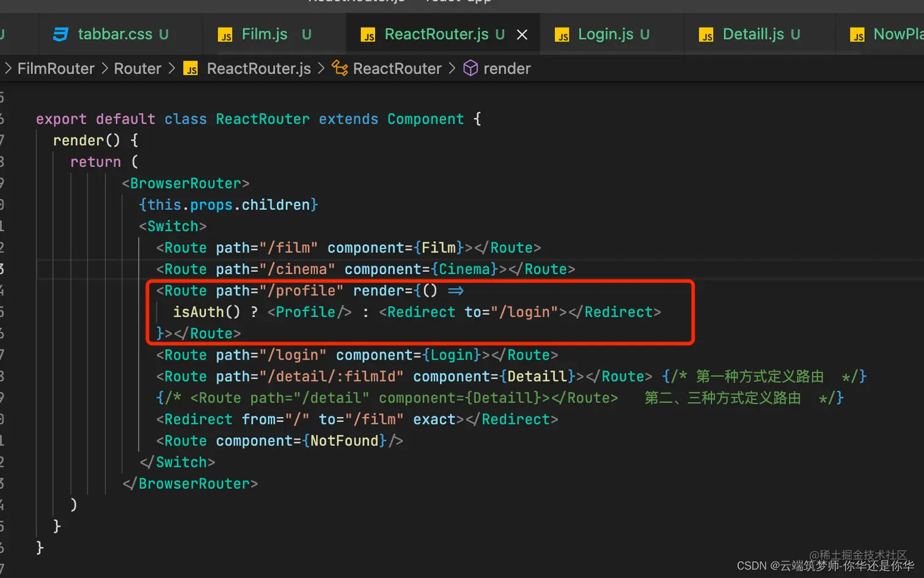Open the Film.js editor tab

pyautogui.click(x=264, y=34)
